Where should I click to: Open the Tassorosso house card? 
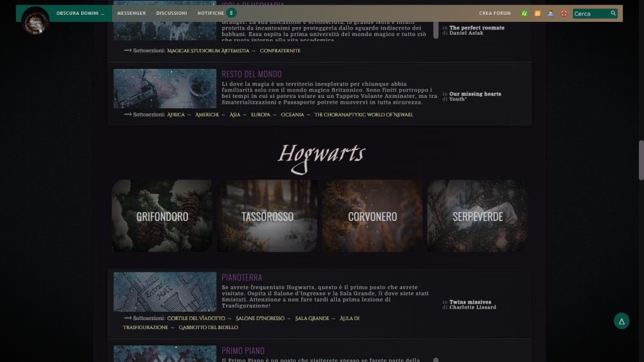(267, 216)
